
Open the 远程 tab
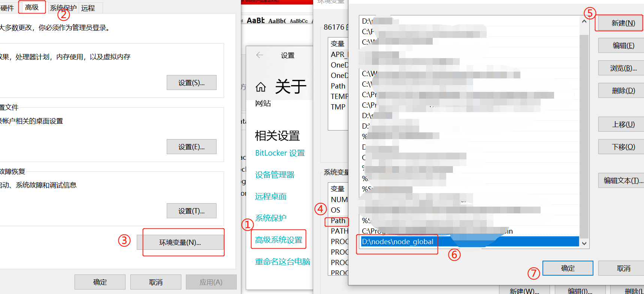(88, 8)
